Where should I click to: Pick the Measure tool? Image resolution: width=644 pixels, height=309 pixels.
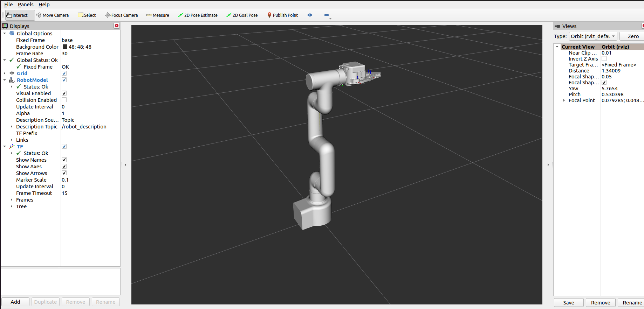[158, 15]
